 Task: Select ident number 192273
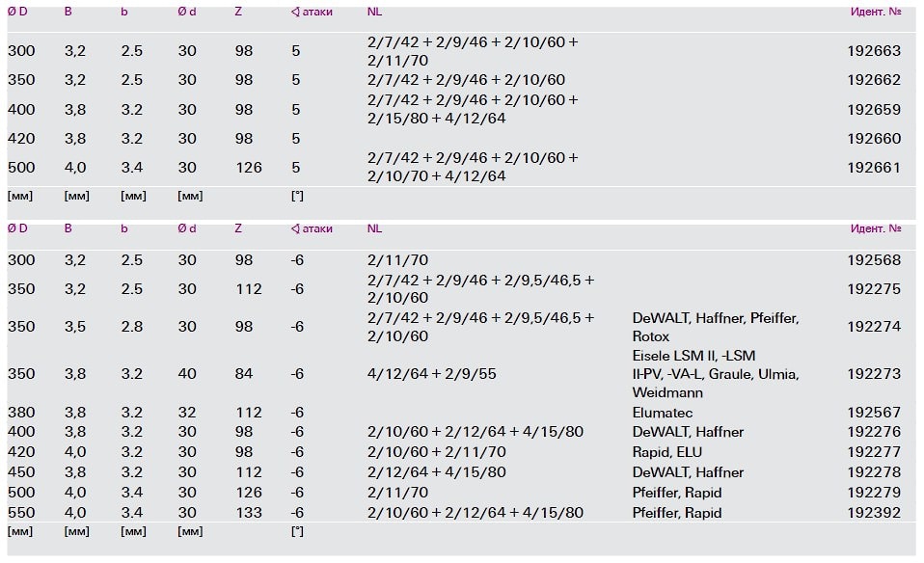tap(874, 374)
